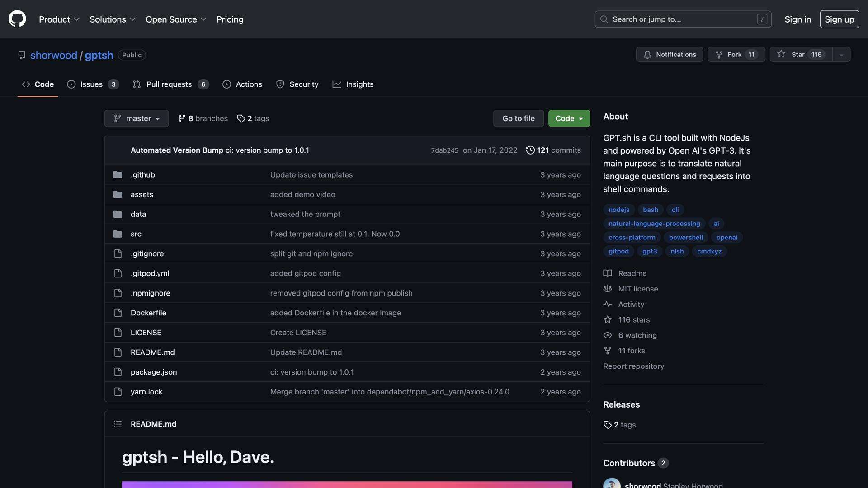The height and width of the screenshot is (488, 868).
Task: Open the src folder
Action: (x=136, y=234)
